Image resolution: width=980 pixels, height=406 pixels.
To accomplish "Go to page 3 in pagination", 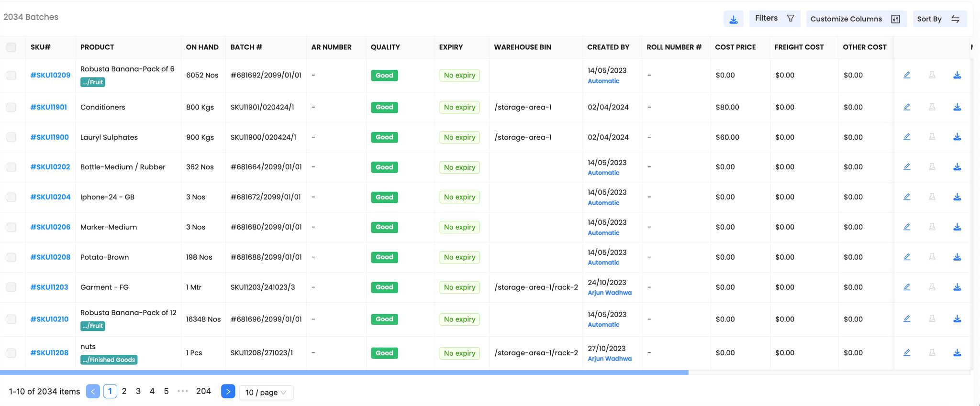I will (x=138, y=391).
